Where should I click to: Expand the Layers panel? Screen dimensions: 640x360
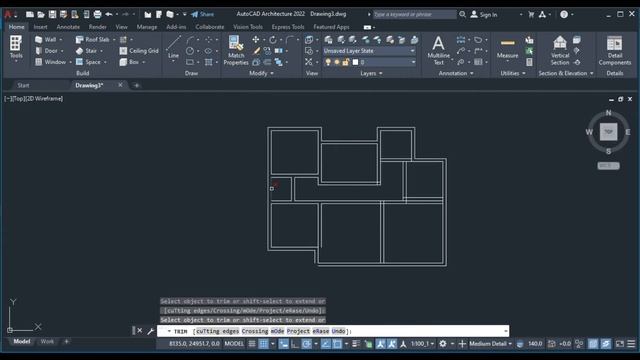[371, 73]
